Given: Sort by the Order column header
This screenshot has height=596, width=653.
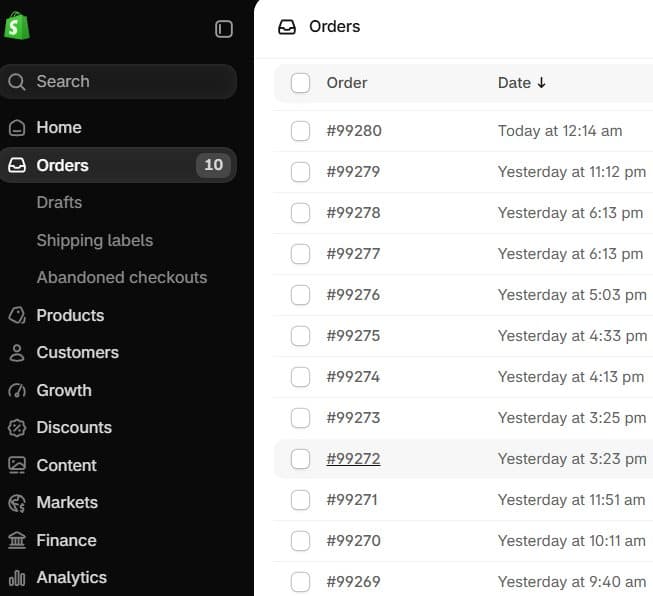Looking at the screenshot, I should point(346,83).
